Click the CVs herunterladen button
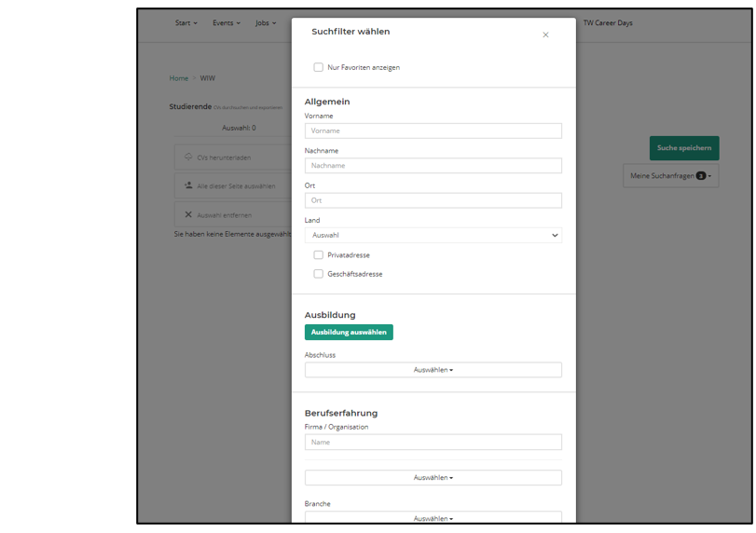Screen dimensions: 756x533 tap(233, 157)
